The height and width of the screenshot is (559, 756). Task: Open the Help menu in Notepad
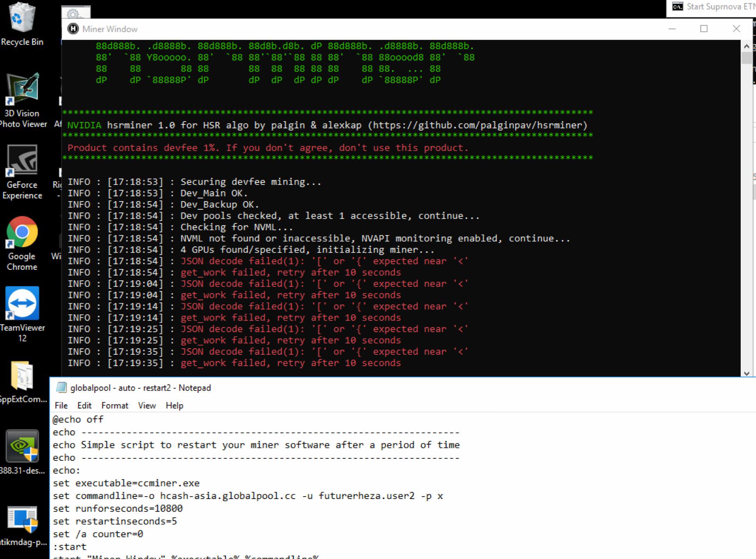174,405
